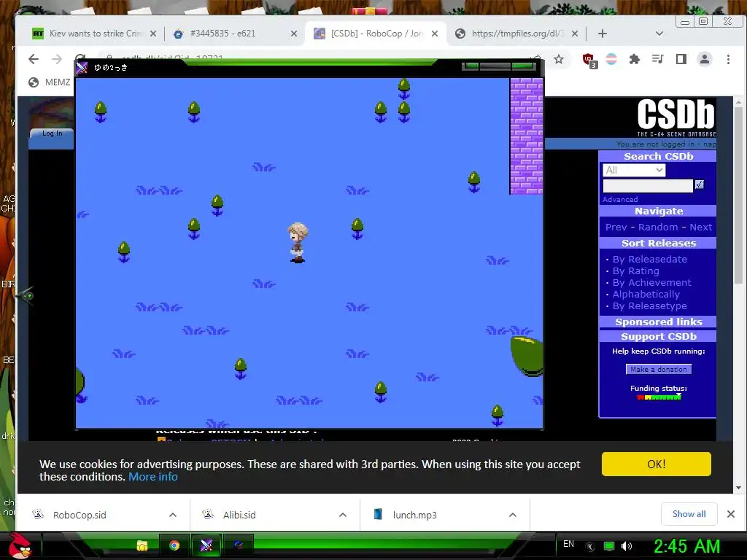The image size is (747, 560).
Task: Open the tab search chevron
Action: click(659, 34)
